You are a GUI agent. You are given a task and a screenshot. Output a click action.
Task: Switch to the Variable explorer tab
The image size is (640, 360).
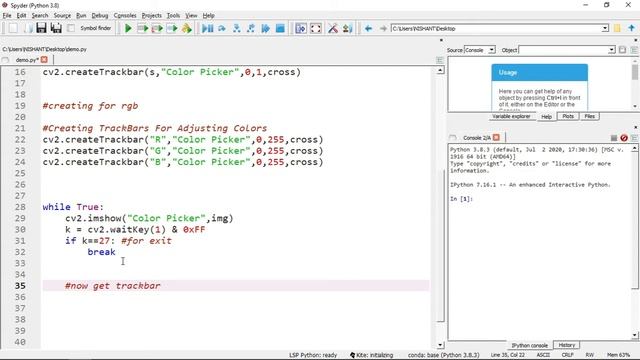(x=511, y=116)
